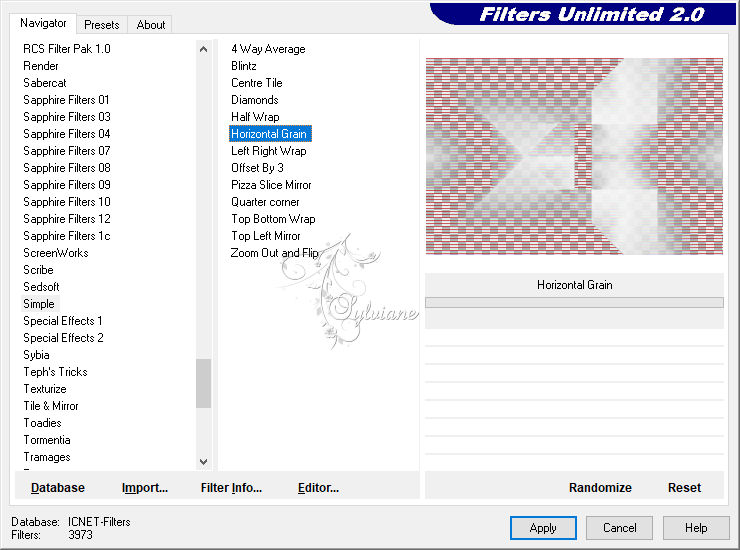Select Special Effects 2 category
Viewport: 740px width, 550px height.
63,338
